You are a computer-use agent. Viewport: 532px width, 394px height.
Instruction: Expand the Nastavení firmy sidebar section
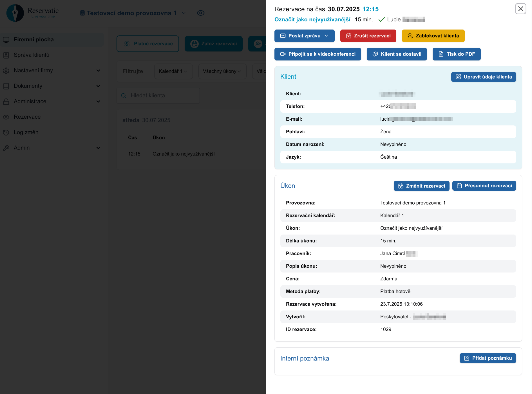pos(98,71)
